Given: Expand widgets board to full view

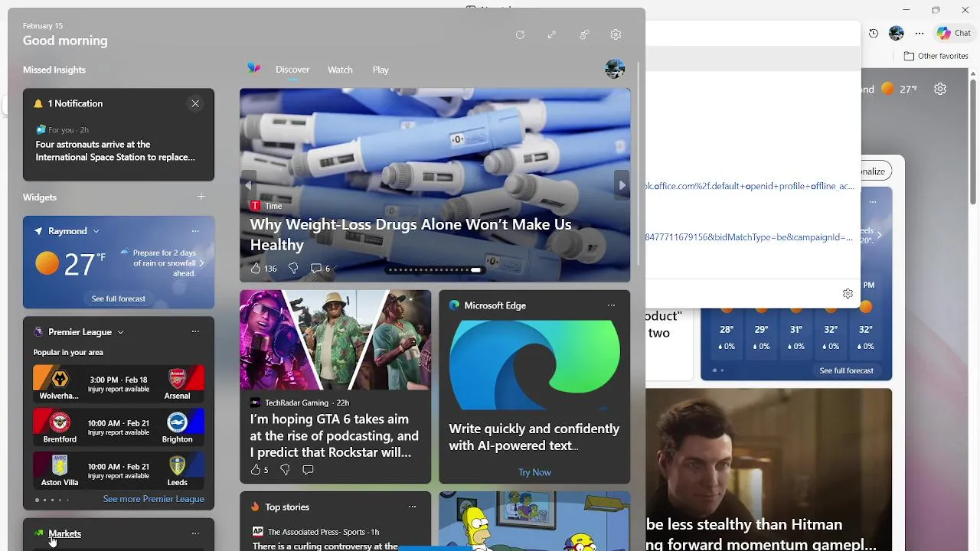Looking at the screenshot, I should point(551,34).
